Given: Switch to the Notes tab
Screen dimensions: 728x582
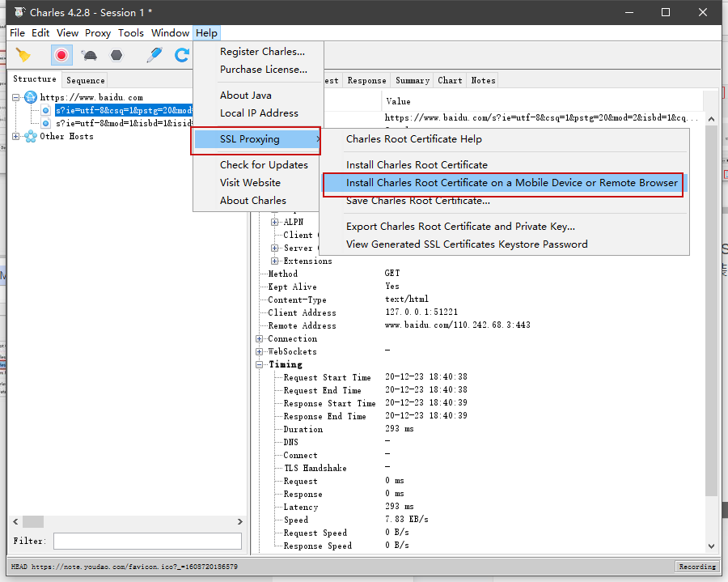Looking at the screenshot, I should coord(483,80).
